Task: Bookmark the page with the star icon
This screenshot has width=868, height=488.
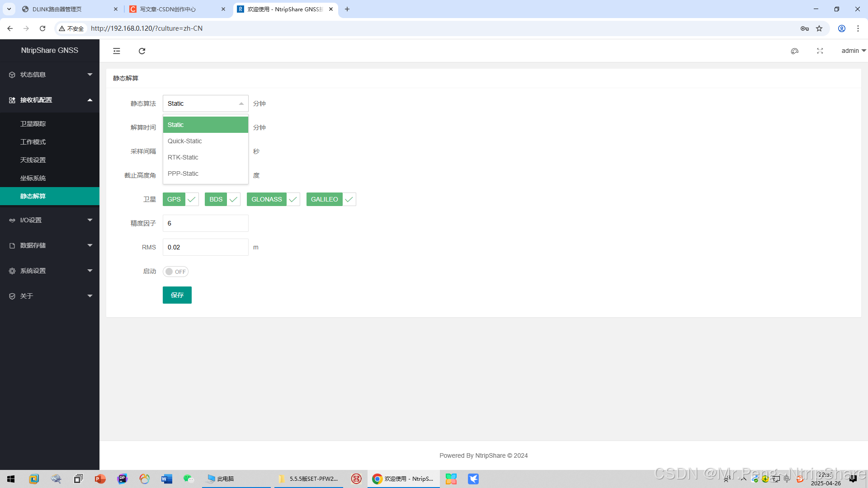Action: coord(819,28)
